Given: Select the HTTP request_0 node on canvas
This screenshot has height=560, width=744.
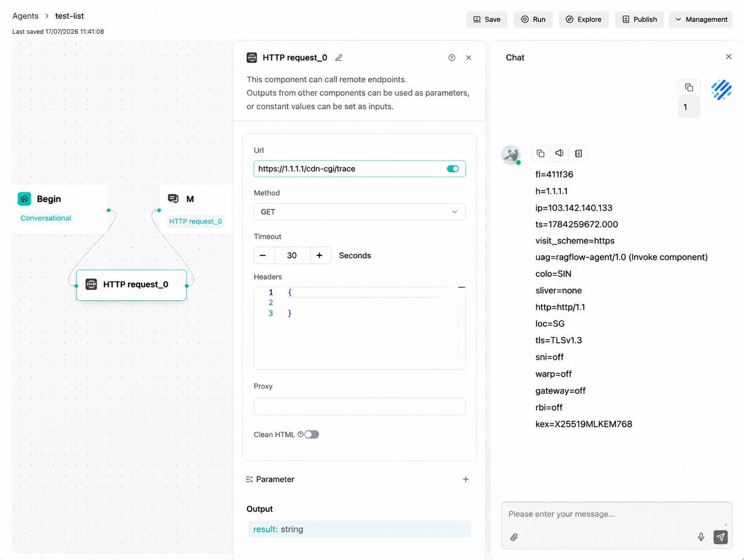Looking at the screenshot, I should click(131, 285).
